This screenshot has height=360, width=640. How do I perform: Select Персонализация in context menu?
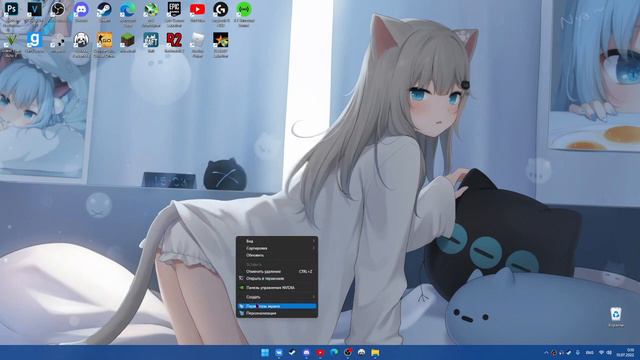[x=277, y=313]
